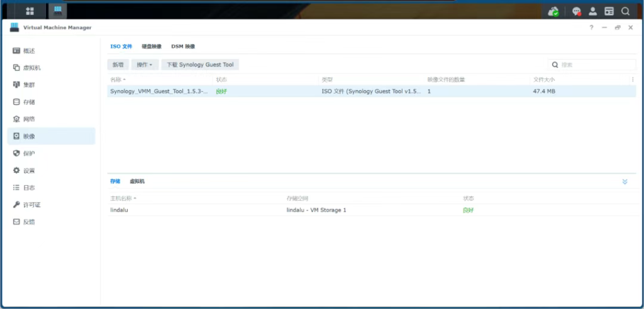Click 下载 Synology Guest Tool button
The width and height of the screenshot is (644, 309).
[200, 65]
